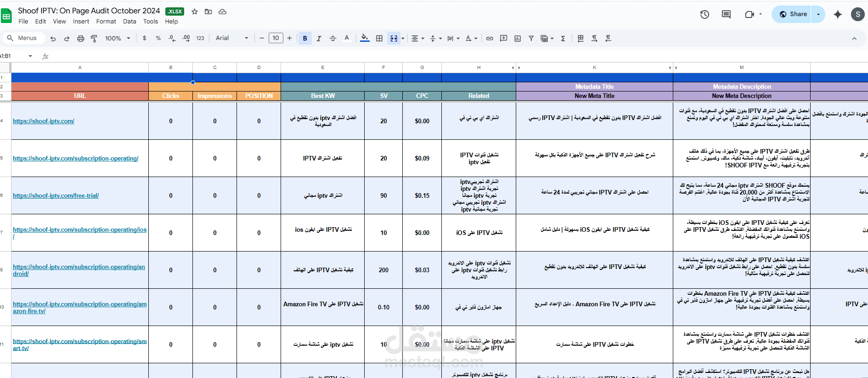Increase decimal places icon
The height and width of the screenshot is (378, 868).
[x=186, y=38]
